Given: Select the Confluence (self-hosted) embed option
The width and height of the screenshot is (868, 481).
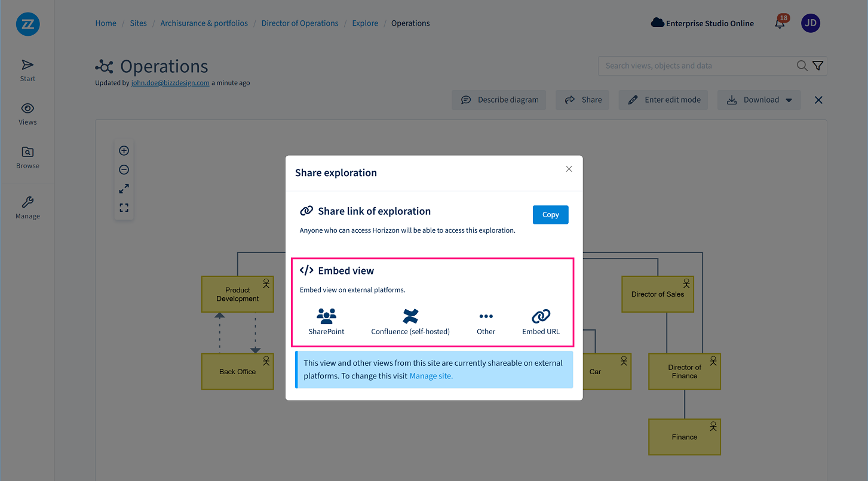Looking at the screenshot, I should 410,316.
